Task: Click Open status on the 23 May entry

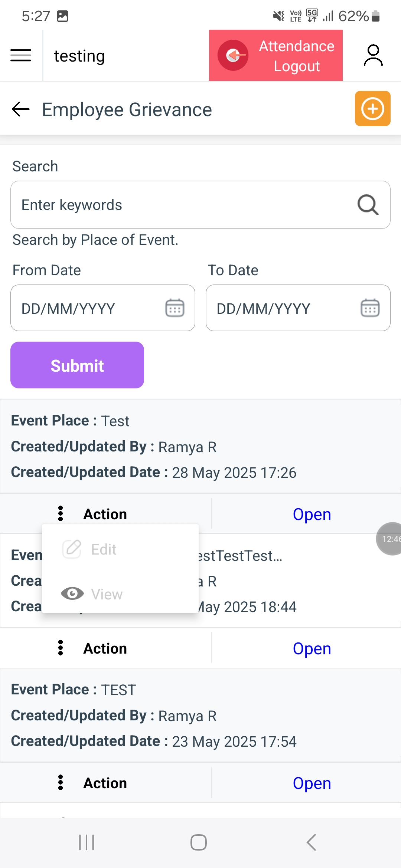Action: point(312,783)
